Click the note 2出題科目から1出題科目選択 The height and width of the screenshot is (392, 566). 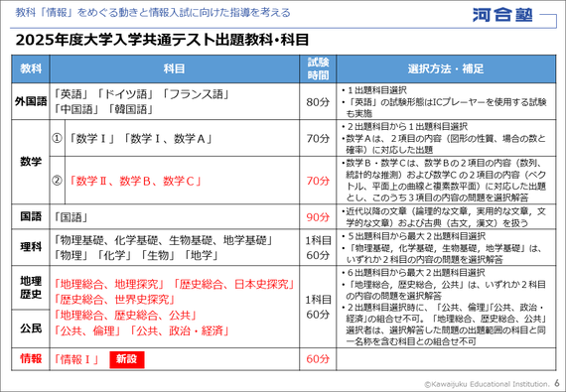[404, 127]
